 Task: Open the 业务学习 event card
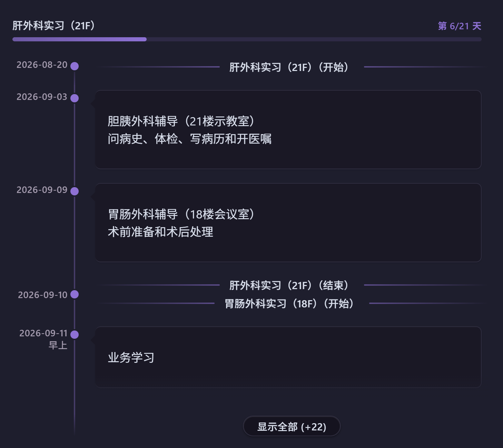[288, 357]
